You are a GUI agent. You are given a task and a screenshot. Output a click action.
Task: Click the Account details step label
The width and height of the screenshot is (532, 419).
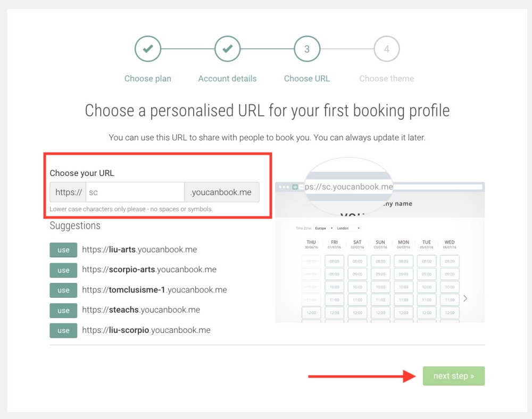click(x=227, y=79)
